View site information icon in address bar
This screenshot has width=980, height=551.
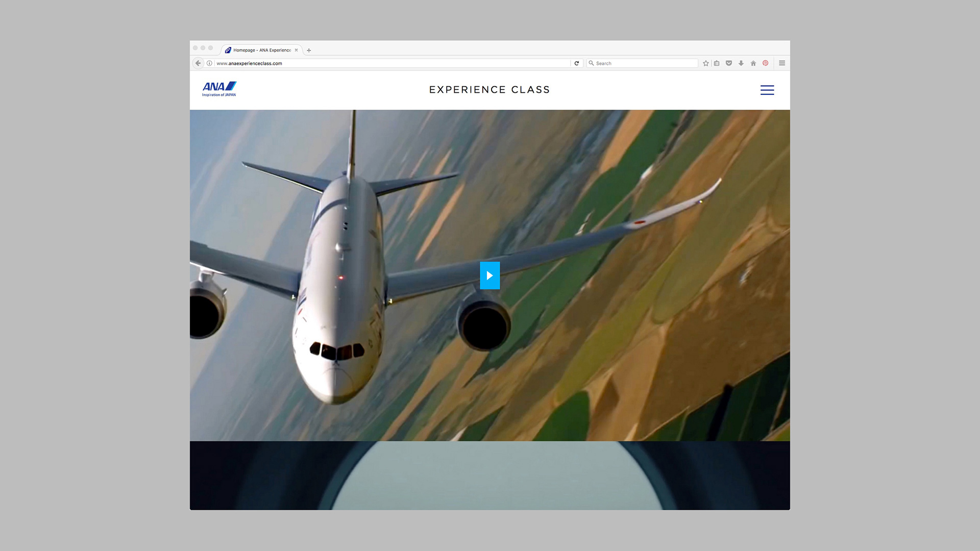point(209,63)
